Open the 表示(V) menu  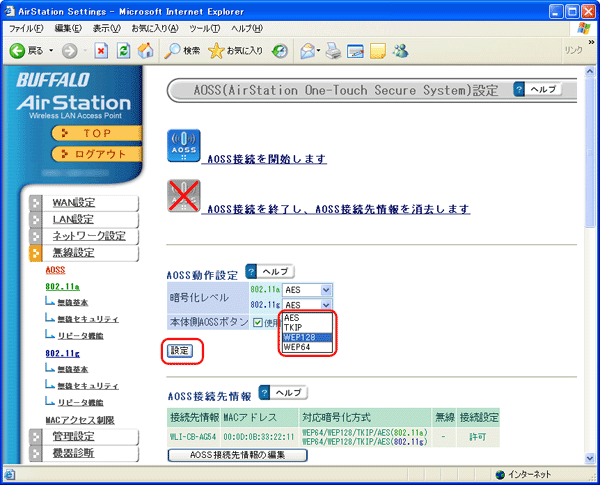107,28
